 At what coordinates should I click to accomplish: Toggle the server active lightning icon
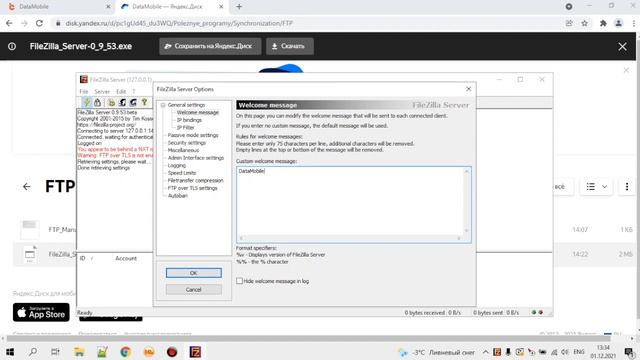[87, 102]
